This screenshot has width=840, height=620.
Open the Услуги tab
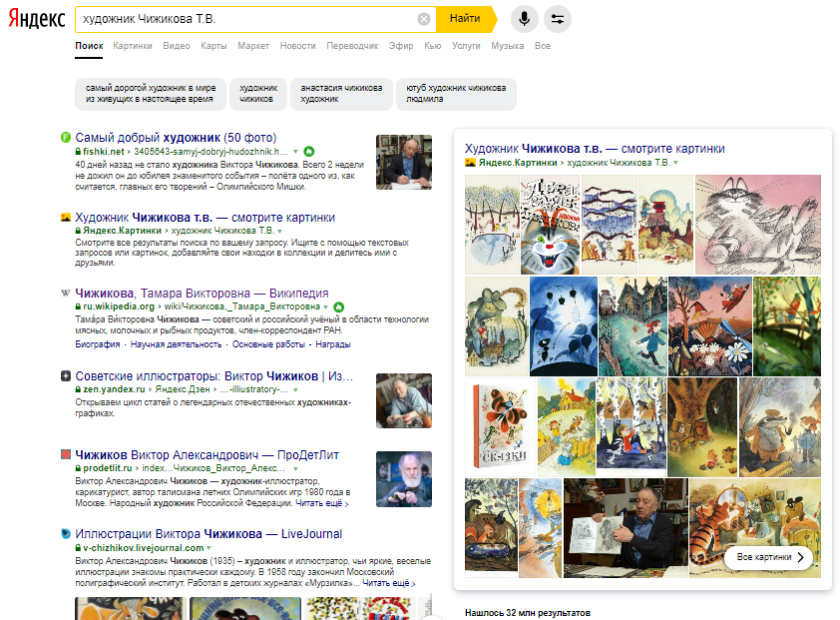click(x=466, y=46)
